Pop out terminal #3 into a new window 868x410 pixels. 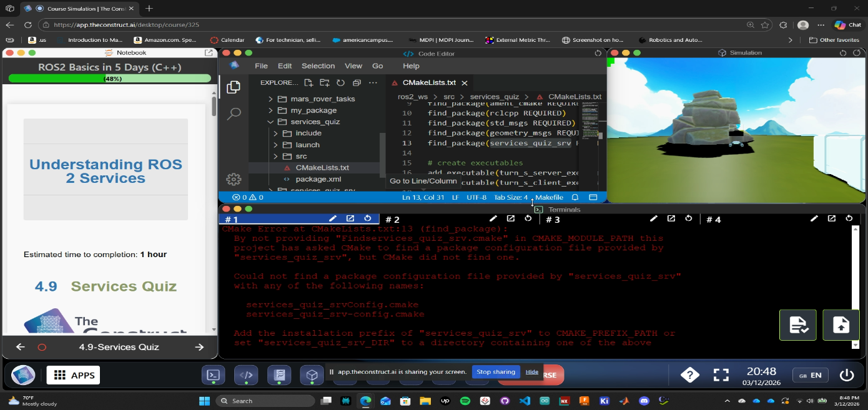(671, 218)
